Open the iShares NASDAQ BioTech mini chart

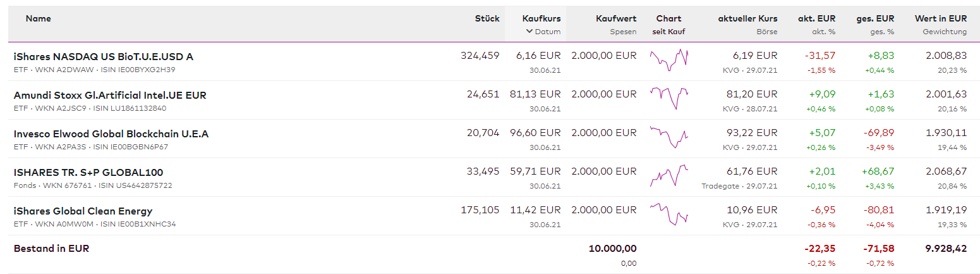[x=669, y=59]
